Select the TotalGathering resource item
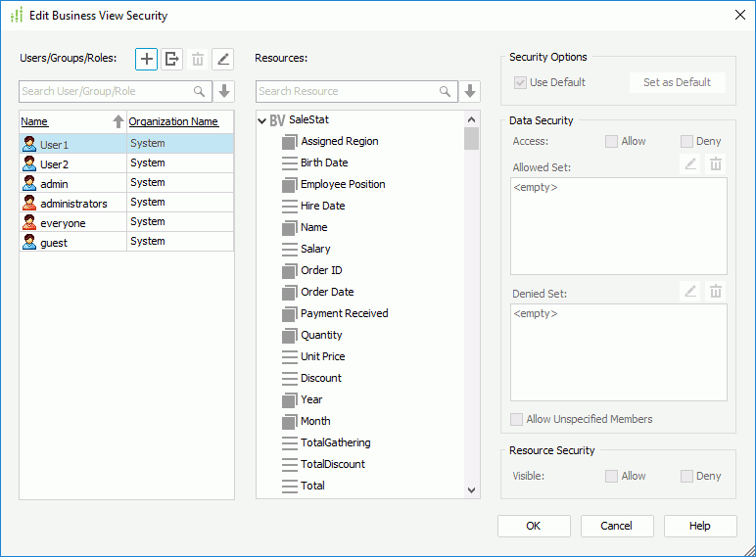Image resolution: width=756 pixels, height=557 pixels. (335, 442)
